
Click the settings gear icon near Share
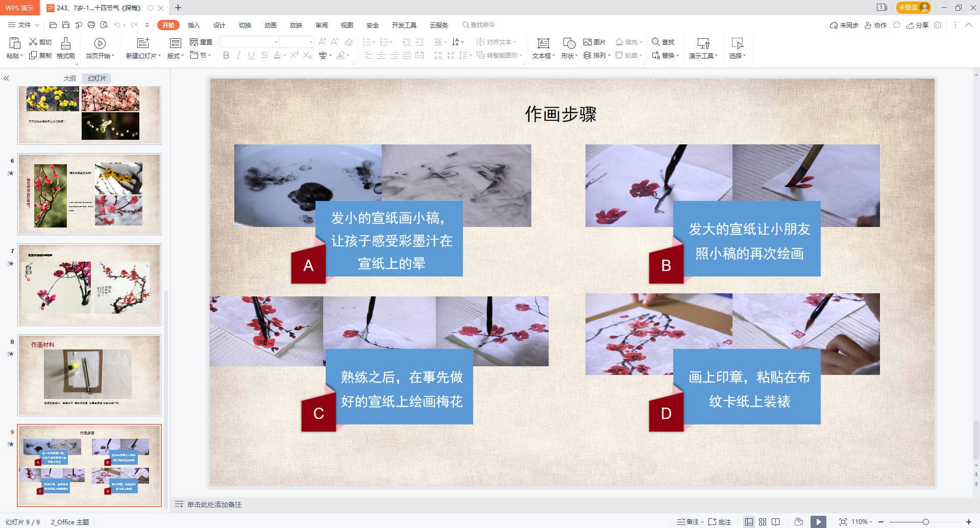coord(938,25)
